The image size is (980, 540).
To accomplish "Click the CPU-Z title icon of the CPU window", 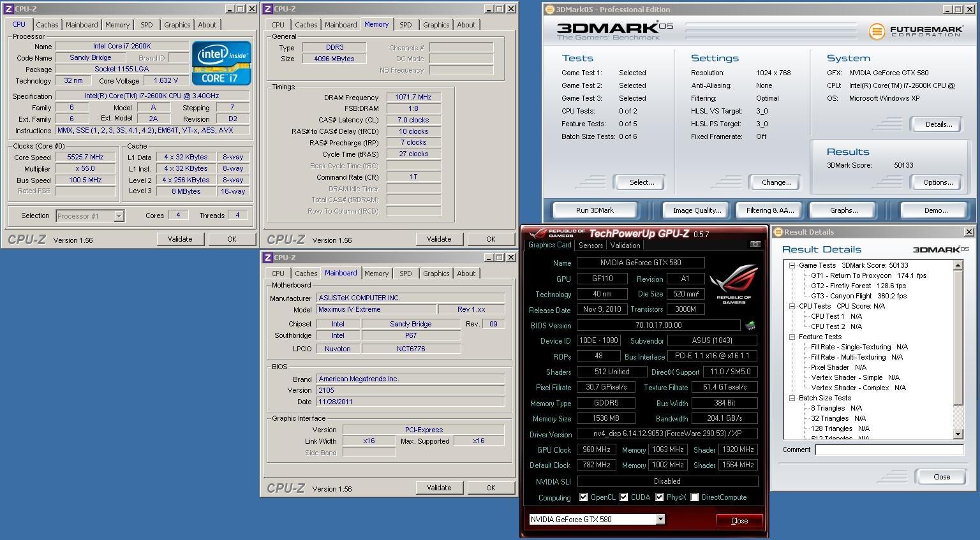I will pyautogui.click(x=9, y=9).
